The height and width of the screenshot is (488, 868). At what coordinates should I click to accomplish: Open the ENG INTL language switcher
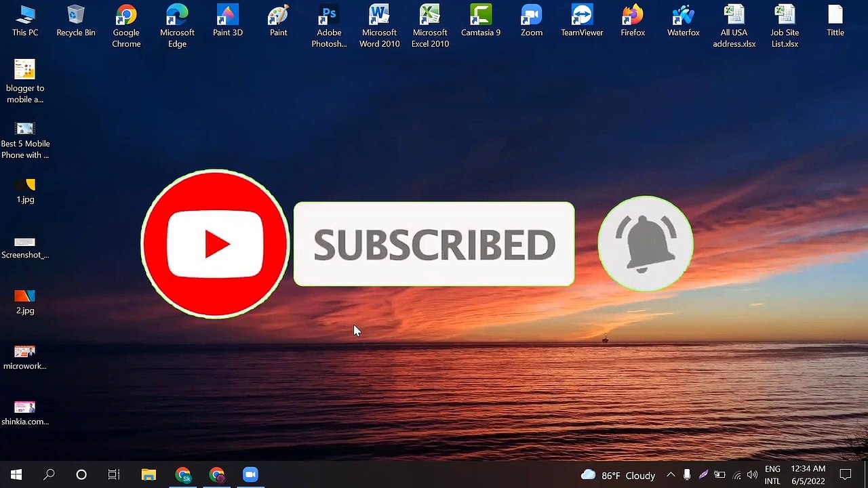[772, 475]
